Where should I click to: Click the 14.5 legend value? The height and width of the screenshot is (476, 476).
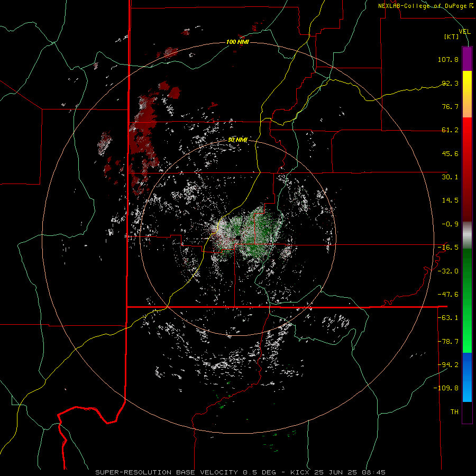coord(450,200)
